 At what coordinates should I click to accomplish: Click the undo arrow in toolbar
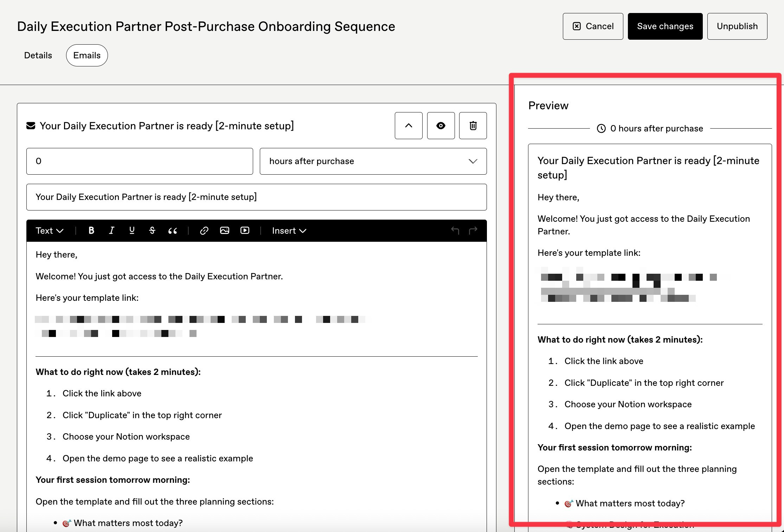[x=455, y=231]
